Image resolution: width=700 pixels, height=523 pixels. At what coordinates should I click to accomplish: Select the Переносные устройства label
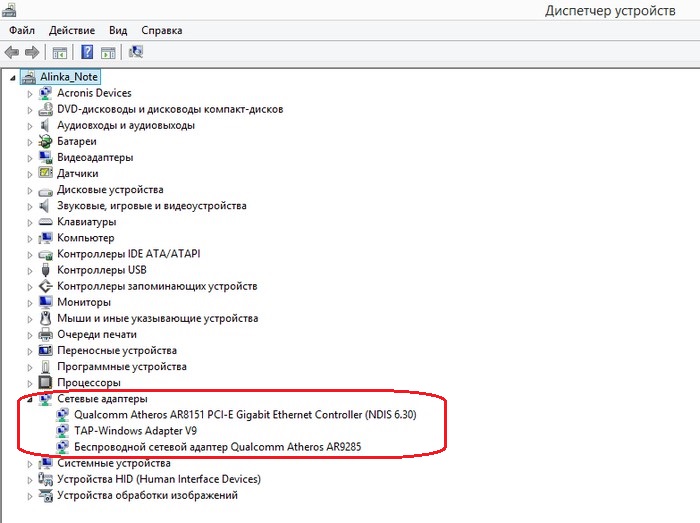(x=117, y=350)
